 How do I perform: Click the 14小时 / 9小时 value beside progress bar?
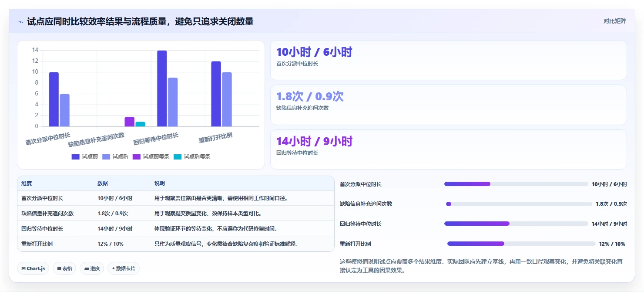609,224
